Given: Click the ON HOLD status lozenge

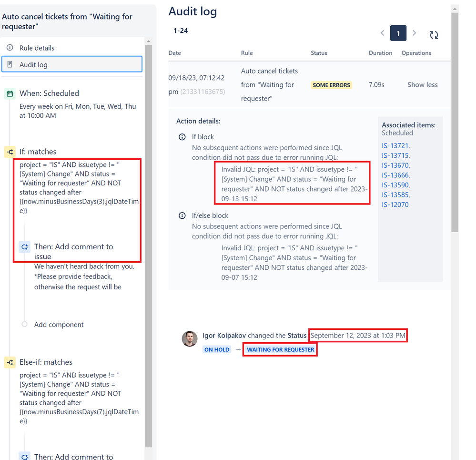Looking at the screenshot, I should pos(217,349).
